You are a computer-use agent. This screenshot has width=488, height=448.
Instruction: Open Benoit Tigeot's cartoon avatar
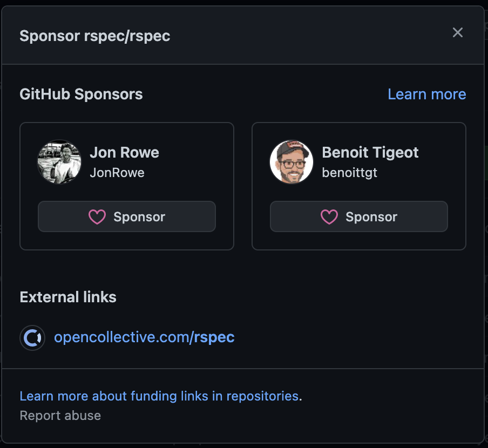pos(292,162)
